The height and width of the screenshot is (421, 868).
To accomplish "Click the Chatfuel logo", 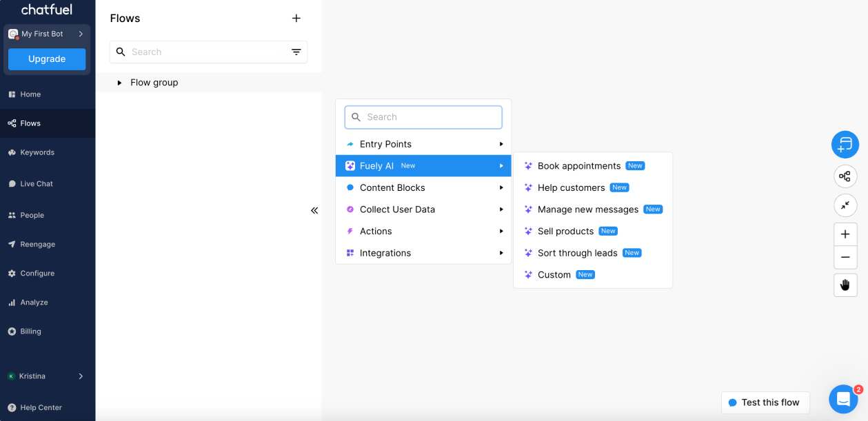I will click(47, 10).
